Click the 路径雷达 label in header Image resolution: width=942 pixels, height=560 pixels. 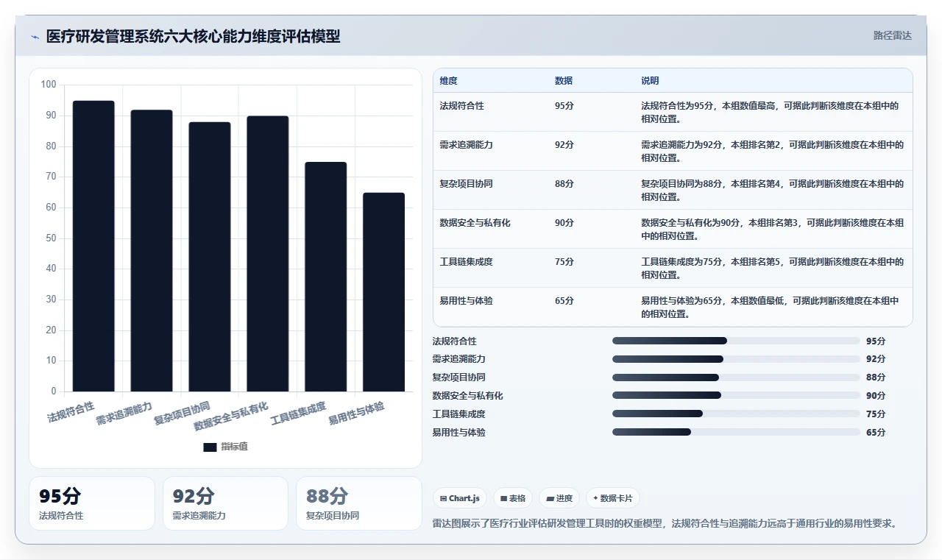(x=892, y=35)
